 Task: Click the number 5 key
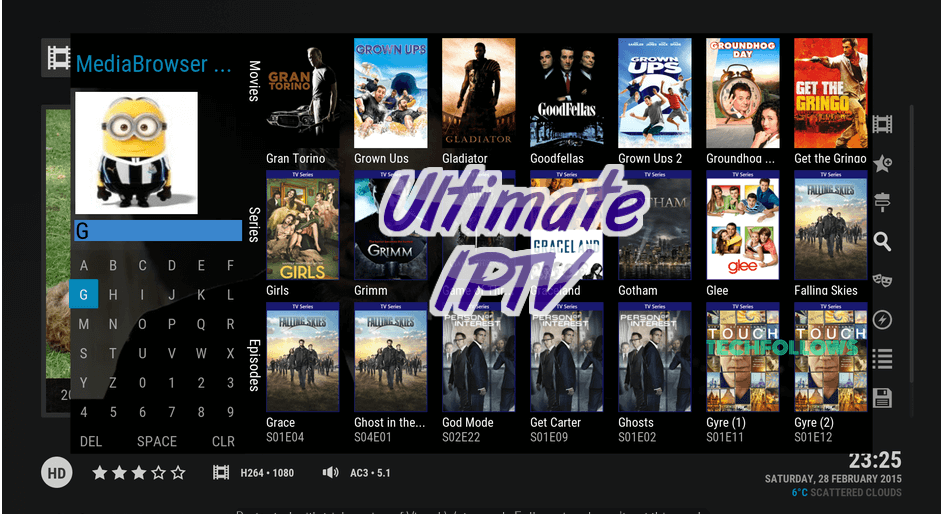click(x=112, y=412)
